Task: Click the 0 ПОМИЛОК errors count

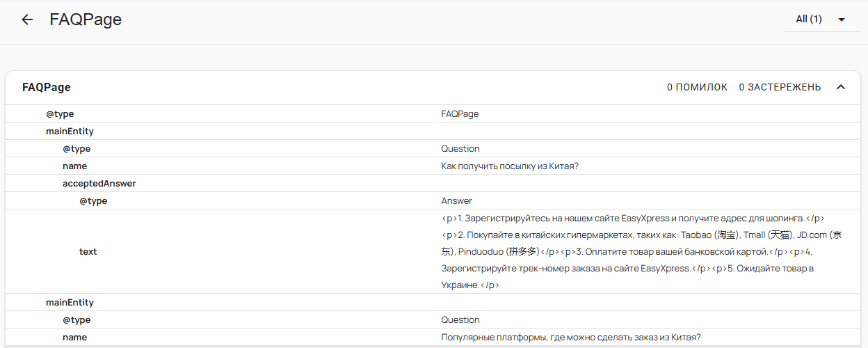Action: pyautogui.click(x=697, y=87)
